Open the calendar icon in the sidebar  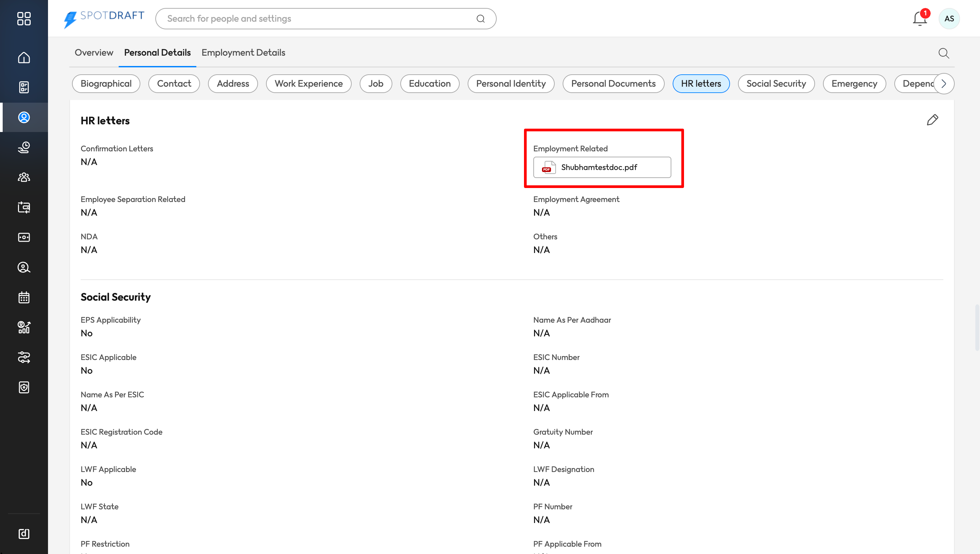click(x=24, y=297)
